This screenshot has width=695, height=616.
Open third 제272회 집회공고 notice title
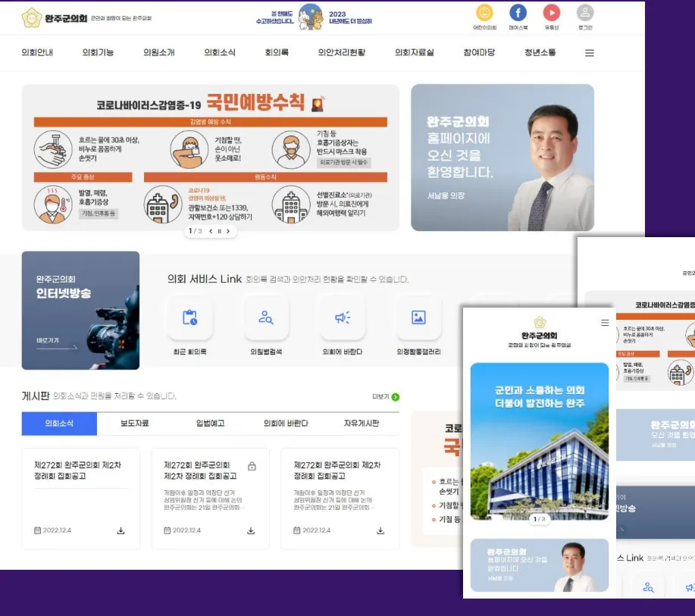(x=337, y=471)
